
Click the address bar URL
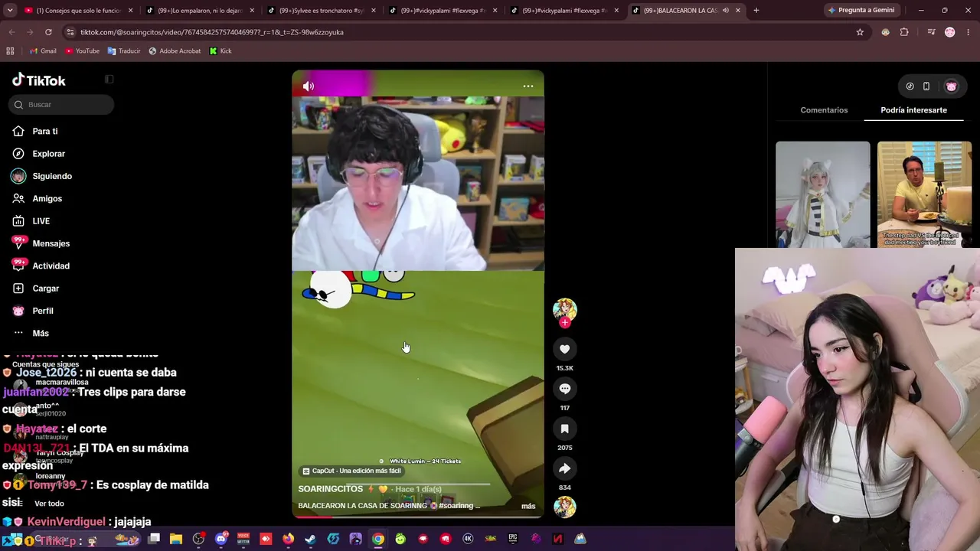coord(212,32)
